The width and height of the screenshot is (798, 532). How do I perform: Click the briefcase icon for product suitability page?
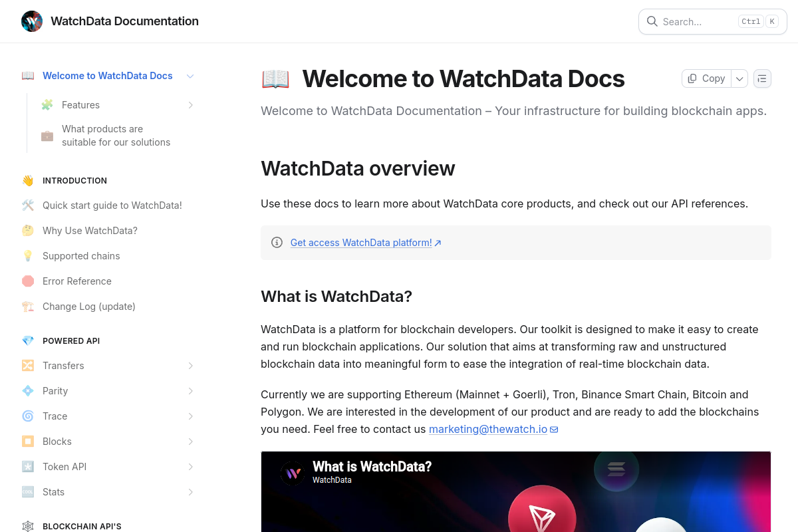[x=47, y=136]
